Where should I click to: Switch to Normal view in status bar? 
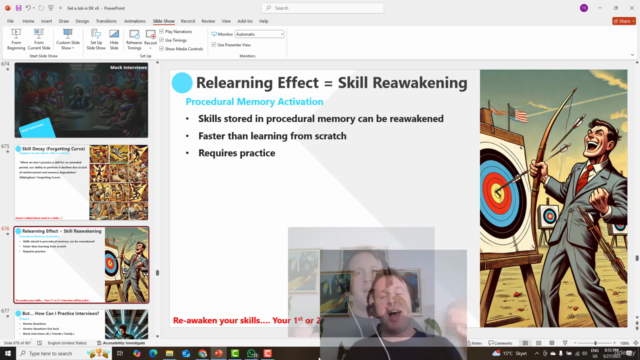click(525, 343)
